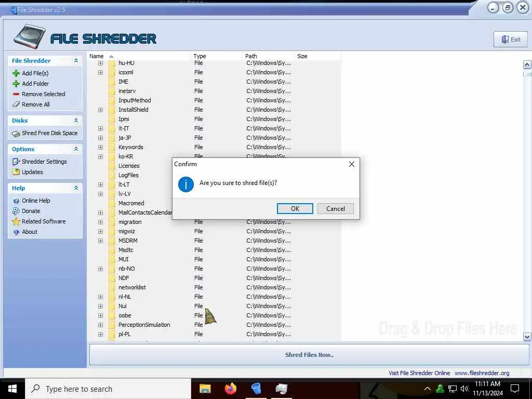532x399 pixels.
Task: Click the taskbar clock showing 11:11 AM
Action: click(x=487, y=384)
